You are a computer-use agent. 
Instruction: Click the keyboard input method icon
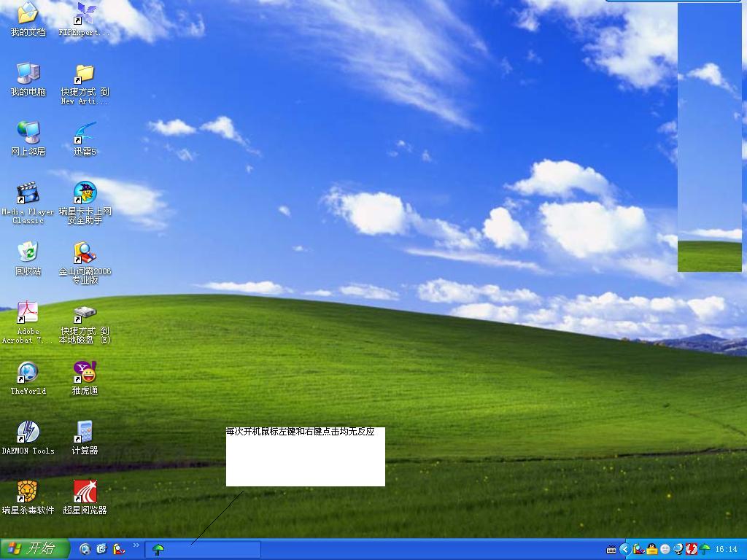pos(611,550)
